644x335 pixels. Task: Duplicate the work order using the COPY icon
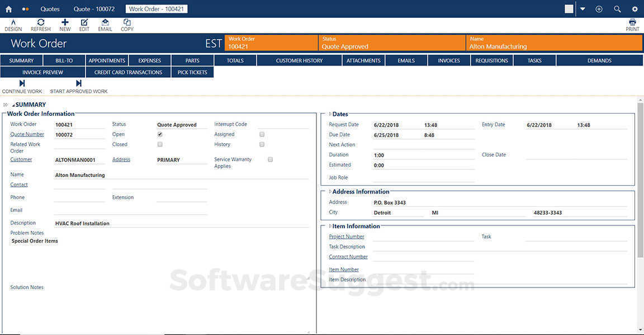click(126, 23)
